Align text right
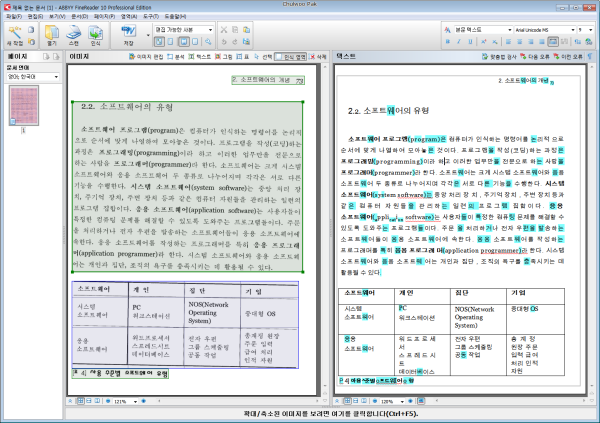This screenshot has width=600, height=423. pyautogui.click(x=531, y=42)
